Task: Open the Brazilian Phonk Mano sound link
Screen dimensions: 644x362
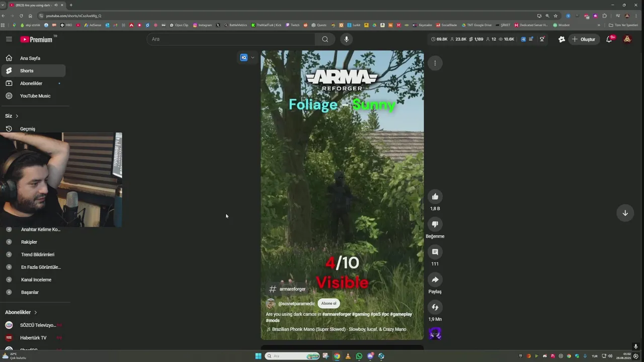Action: (339, 329)
